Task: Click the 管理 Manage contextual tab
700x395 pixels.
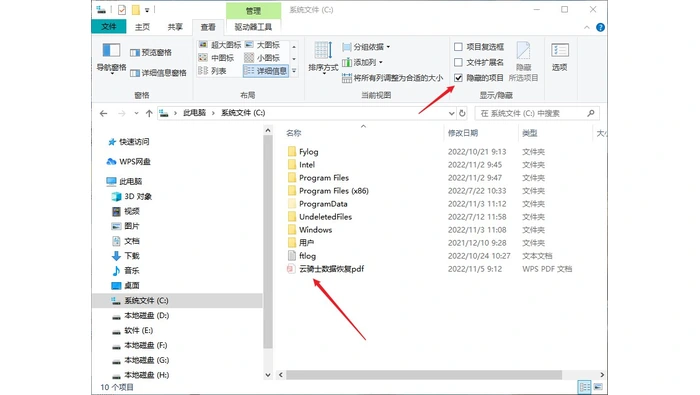Action: [253, 10]
